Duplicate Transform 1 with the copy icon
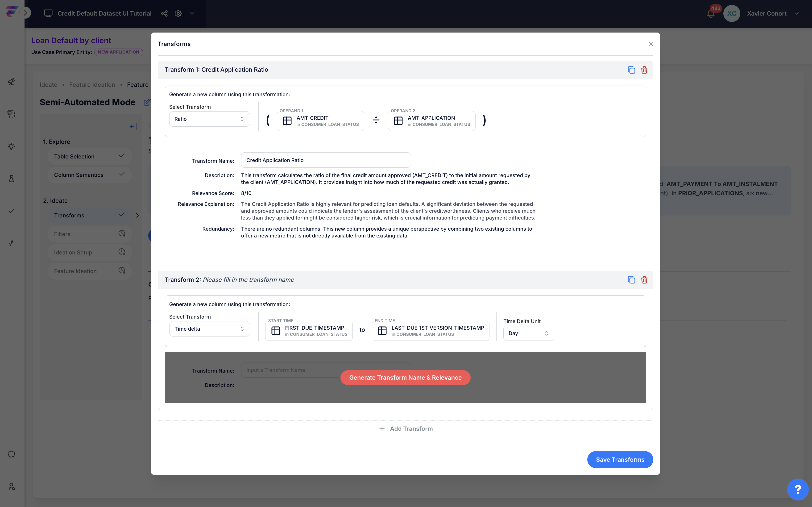Viewport: 812px width, 507px height. pos(631,70)
